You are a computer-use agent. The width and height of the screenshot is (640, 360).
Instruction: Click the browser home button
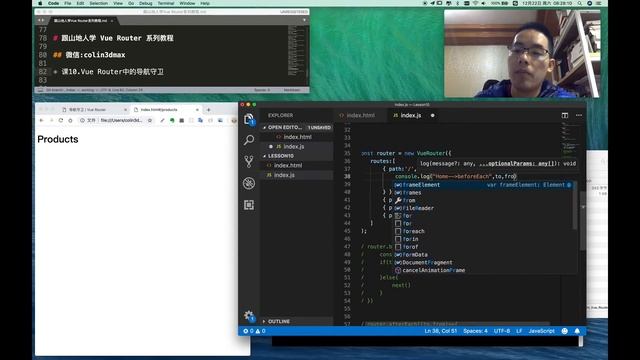70,120
